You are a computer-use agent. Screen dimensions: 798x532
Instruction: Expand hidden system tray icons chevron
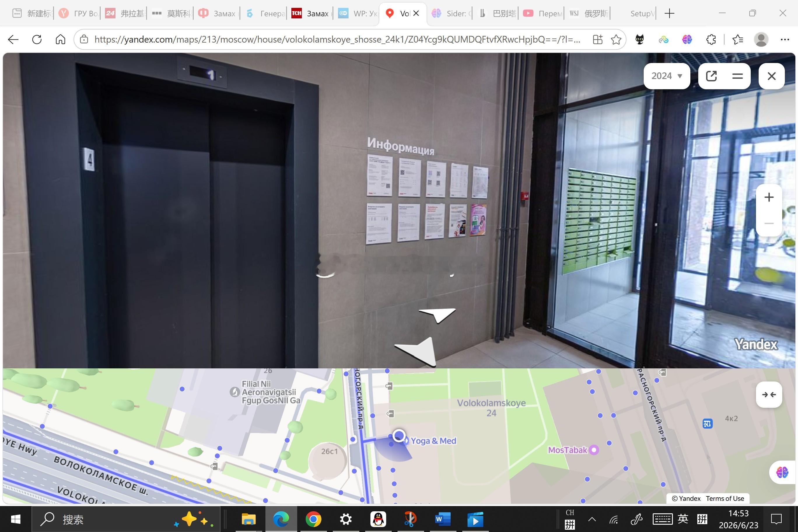pyautogui.click(x=592, y=519)
